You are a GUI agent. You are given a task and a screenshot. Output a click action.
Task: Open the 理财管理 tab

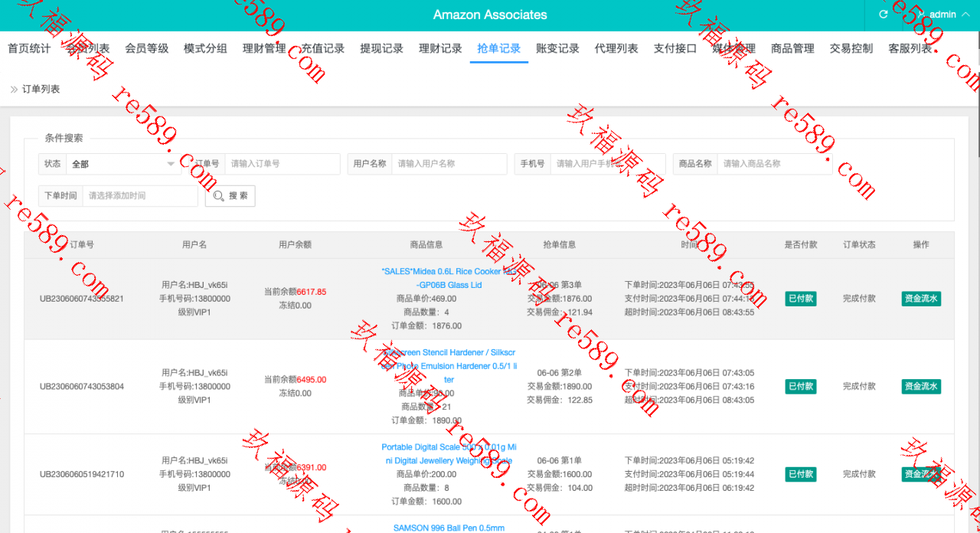click(264, 48)
